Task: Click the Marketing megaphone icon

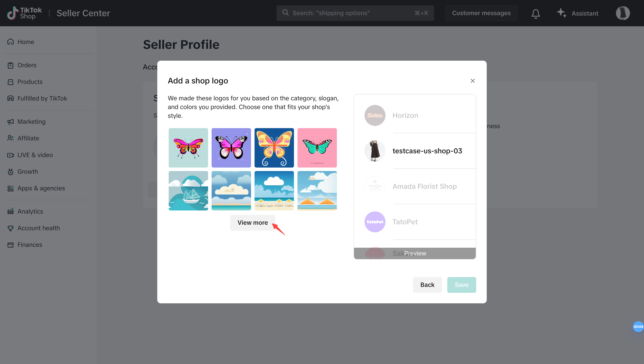Action: 11,122
